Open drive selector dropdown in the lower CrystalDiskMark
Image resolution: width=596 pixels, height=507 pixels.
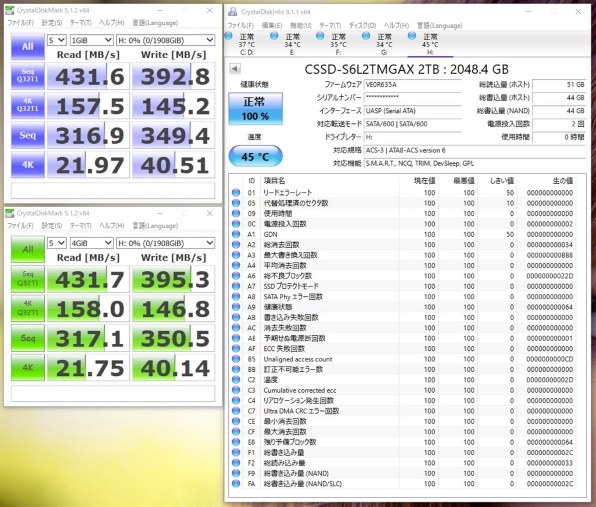point(165,243)
